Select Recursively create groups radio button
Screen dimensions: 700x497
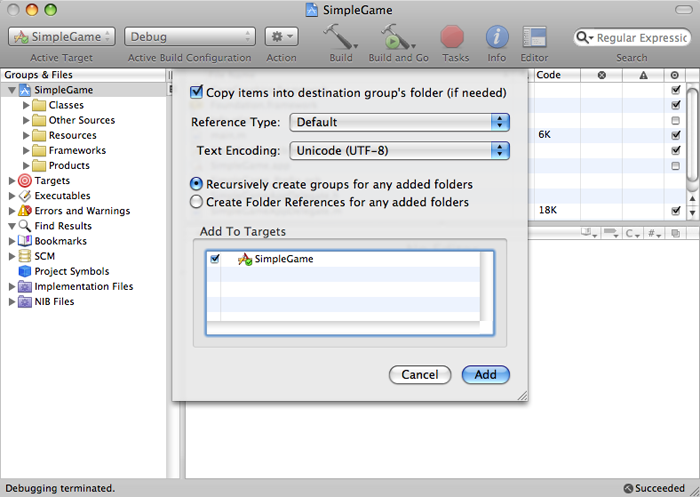coord(196,184)
